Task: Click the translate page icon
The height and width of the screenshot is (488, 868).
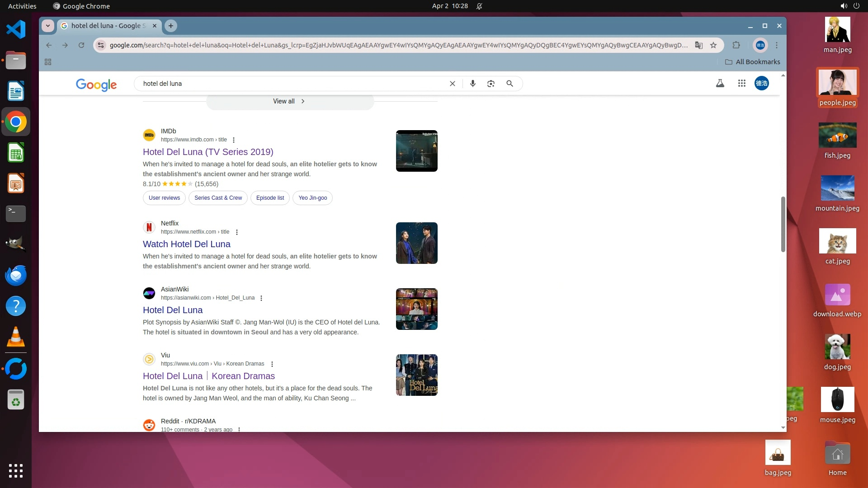Action: (699, 45)
